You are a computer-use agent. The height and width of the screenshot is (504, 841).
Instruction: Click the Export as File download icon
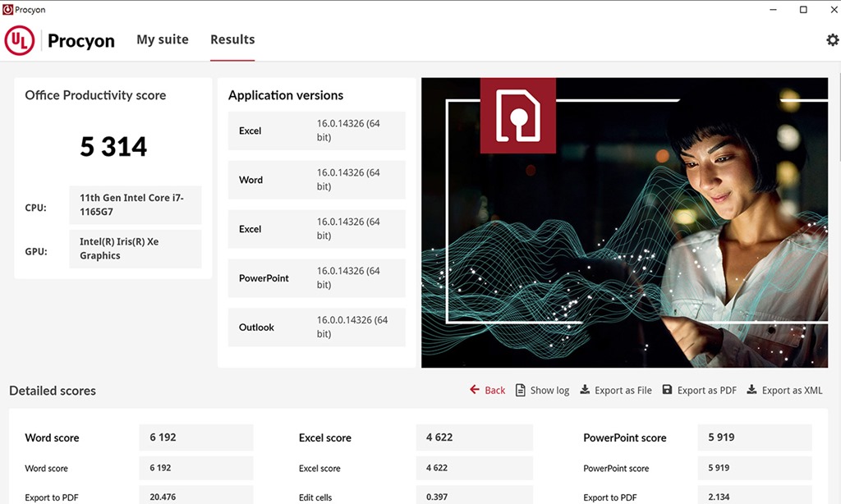pos(585,390)
